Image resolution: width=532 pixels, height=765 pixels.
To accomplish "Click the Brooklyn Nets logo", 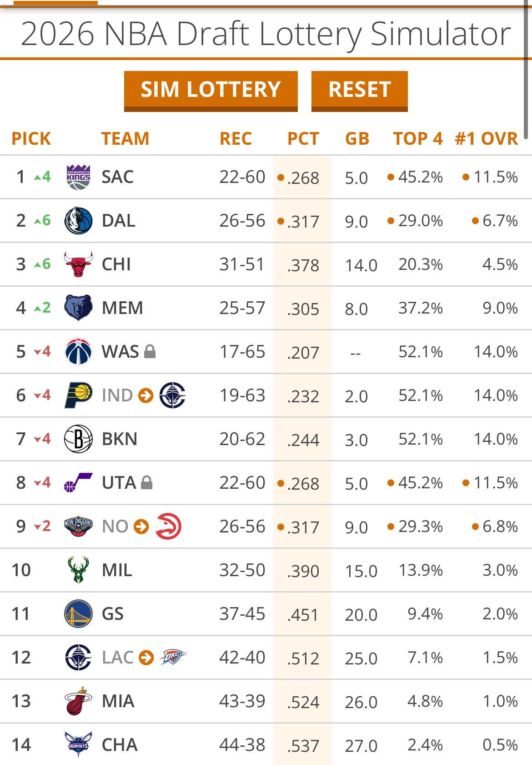I will pos(78,439).
